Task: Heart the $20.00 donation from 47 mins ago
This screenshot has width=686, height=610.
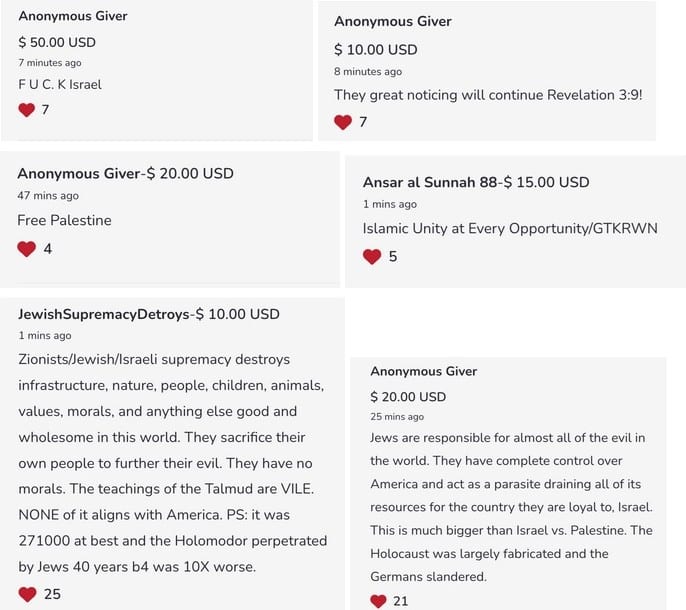Action: (27, 249)
